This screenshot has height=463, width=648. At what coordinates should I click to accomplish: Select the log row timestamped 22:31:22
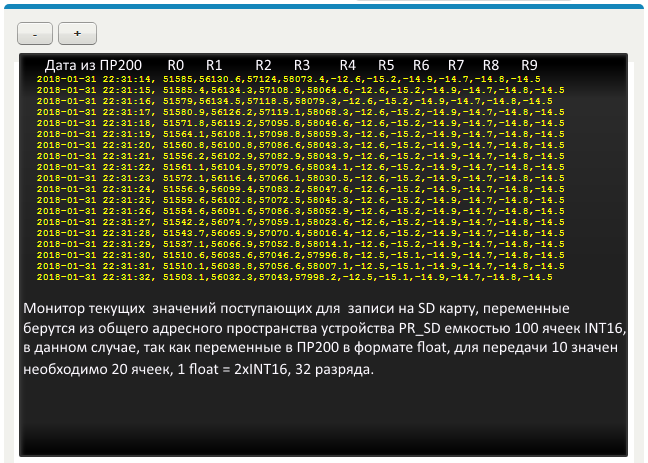coord(300,167)
